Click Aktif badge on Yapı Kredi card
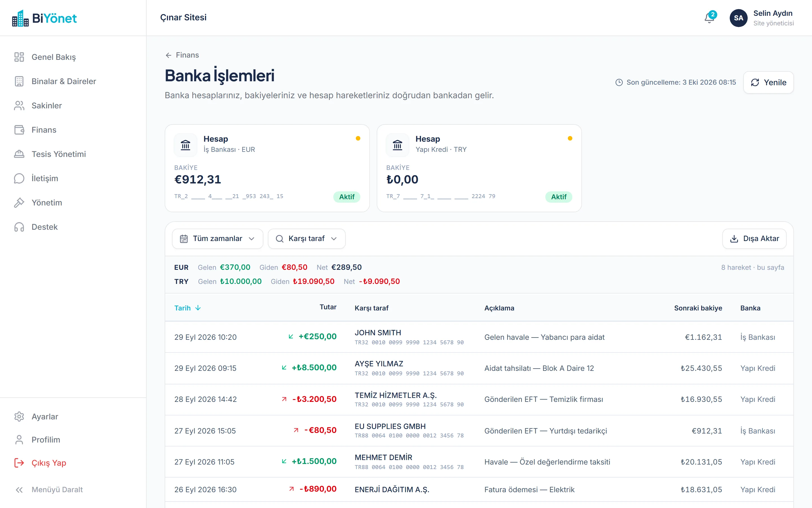This screenshot has height=508, width=812. coord(559,197)
